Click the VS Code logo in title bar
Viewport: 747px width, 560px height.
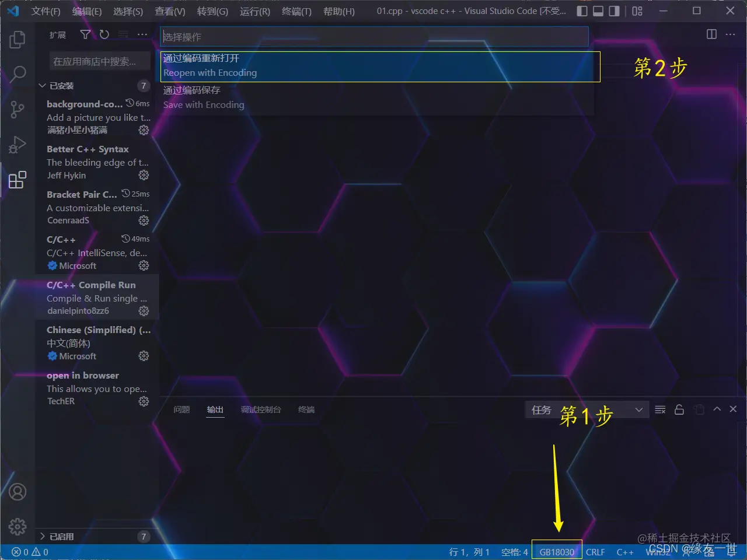13,11
